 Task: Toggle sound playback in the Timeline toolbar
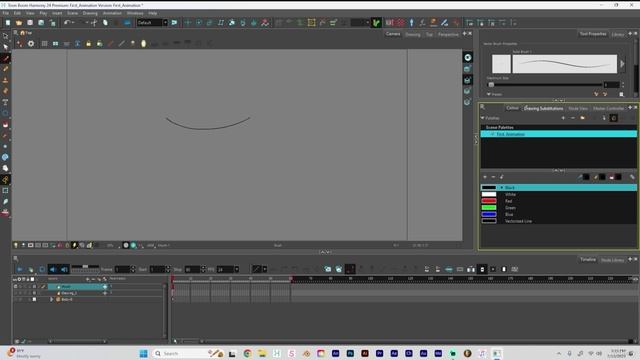pos(53,269)
